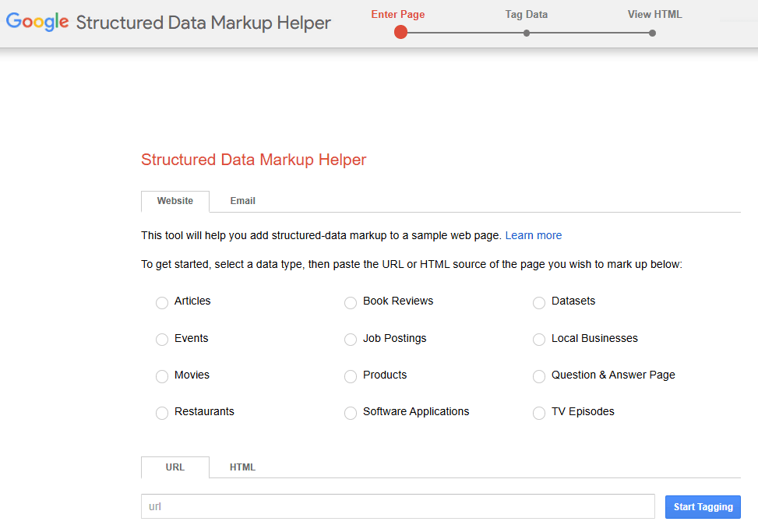758x532 pixels.
Task: Choose the Restaurants radio button
Action: pos(162,413)
